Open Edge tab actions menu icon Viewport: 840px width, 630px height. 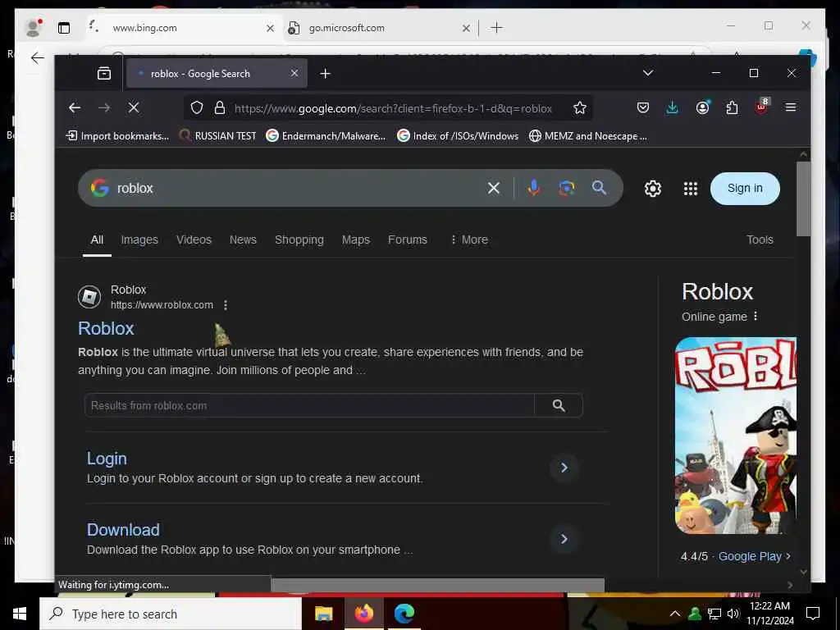pos(64,28)
